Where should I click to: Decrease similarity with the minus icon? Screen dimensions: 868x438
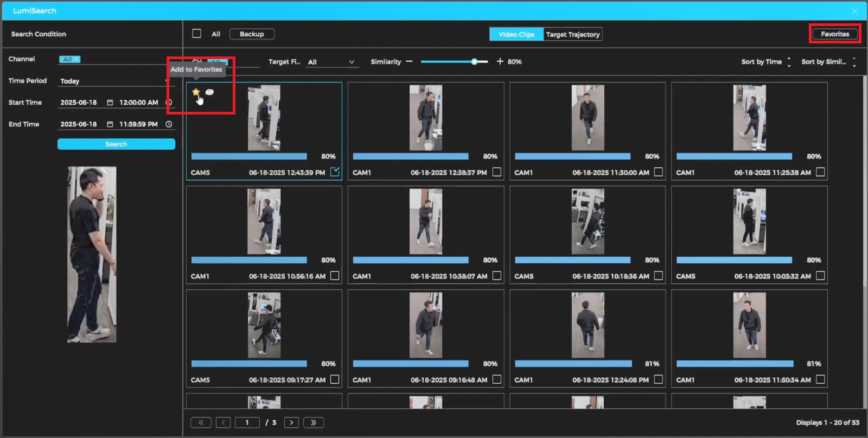pyautogui.click(x=409, y=62)
